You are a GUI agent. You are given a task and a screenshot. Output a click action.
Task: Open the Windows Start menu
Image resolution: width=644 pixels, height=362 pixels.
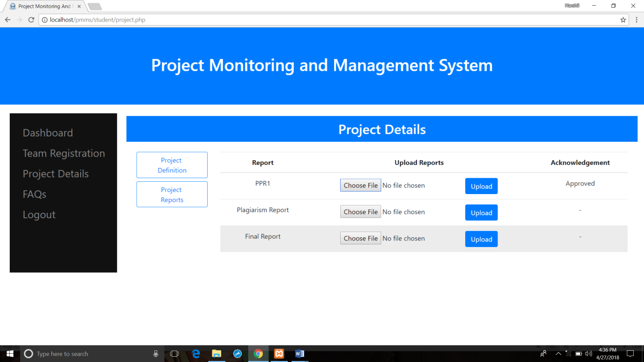tap(10, 354)
